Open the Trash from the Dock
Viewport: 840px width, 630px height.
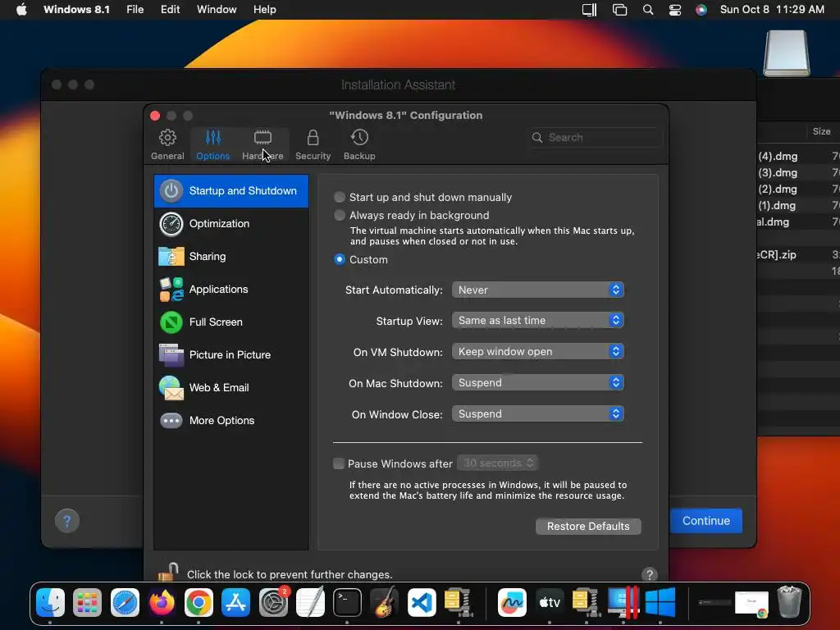pyautogui.click(x=789, y=602)
